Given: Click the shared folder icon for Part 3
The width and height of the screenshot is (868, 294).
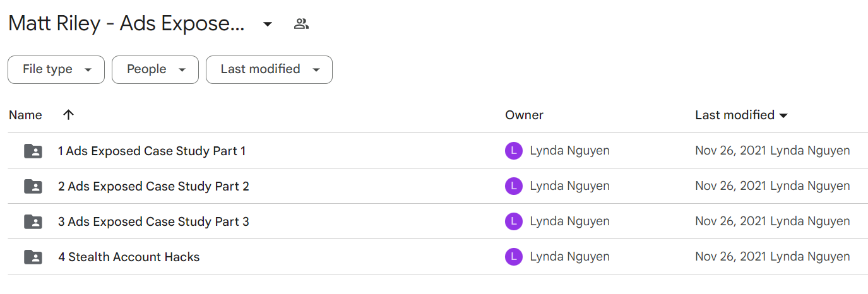Looking at the screenshot, I should 33,221.
